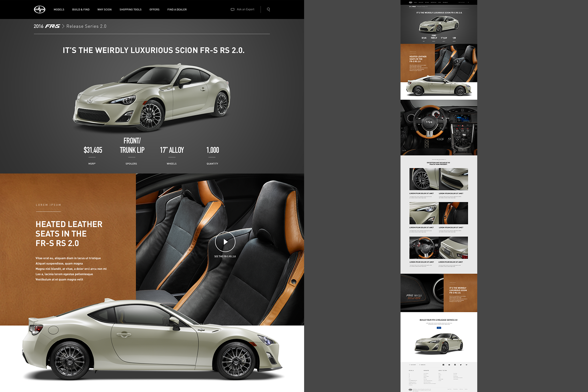This screenshot has width=588, height=392.
Task: Click the Ask an Expert chat link
Action: (x=242, y=9)
